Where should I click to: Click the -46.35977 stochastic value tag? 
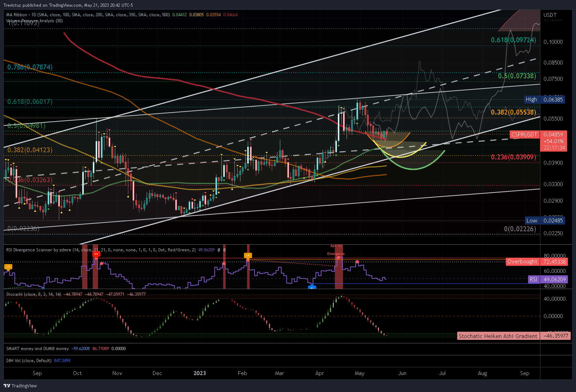[556, 336]
